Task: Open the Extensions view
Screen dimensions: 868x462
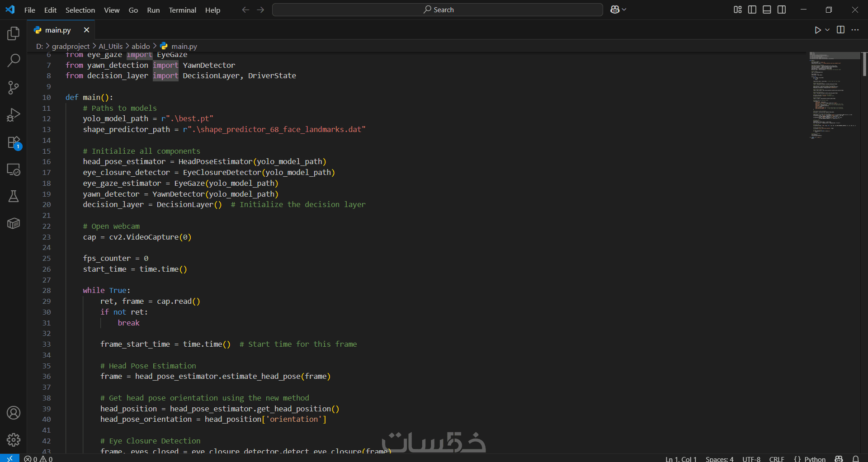Action: coord(14,142)
